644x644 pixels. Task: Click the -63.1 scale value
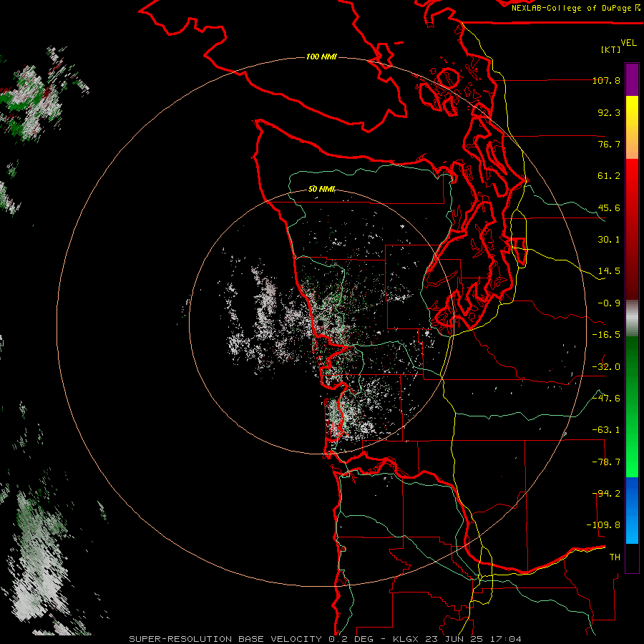606,430
